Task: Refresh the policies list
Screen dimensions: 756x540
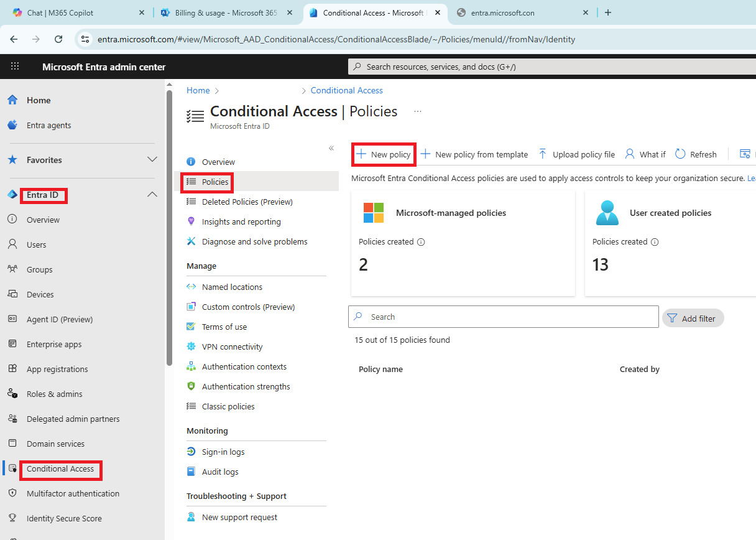Action: 696,154
